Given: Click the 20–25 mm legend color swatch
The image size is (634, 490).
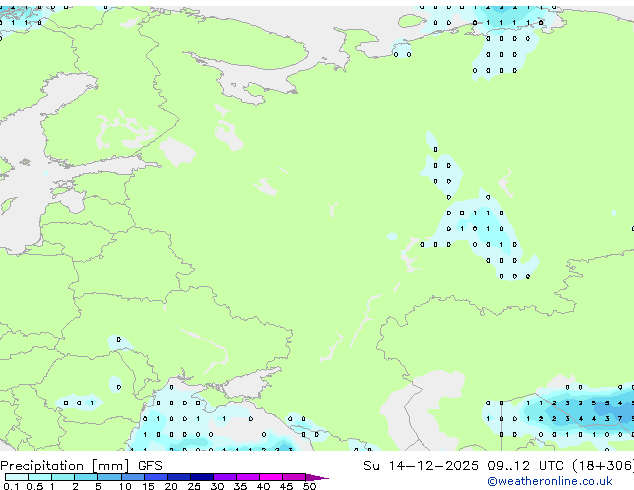Looking at the screenshot, I should pyautogui.click(x=178, y=477).
